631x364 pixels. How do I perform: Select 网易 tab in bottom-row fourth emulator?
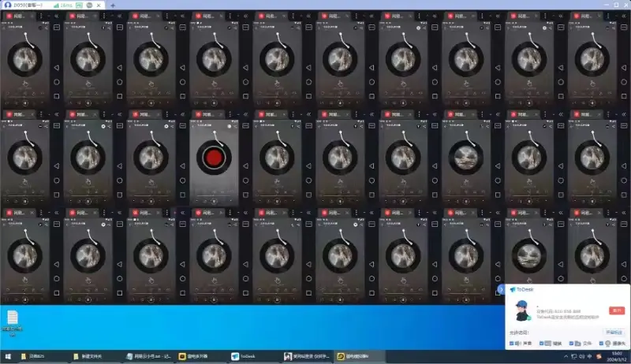(x=207, y=213)
